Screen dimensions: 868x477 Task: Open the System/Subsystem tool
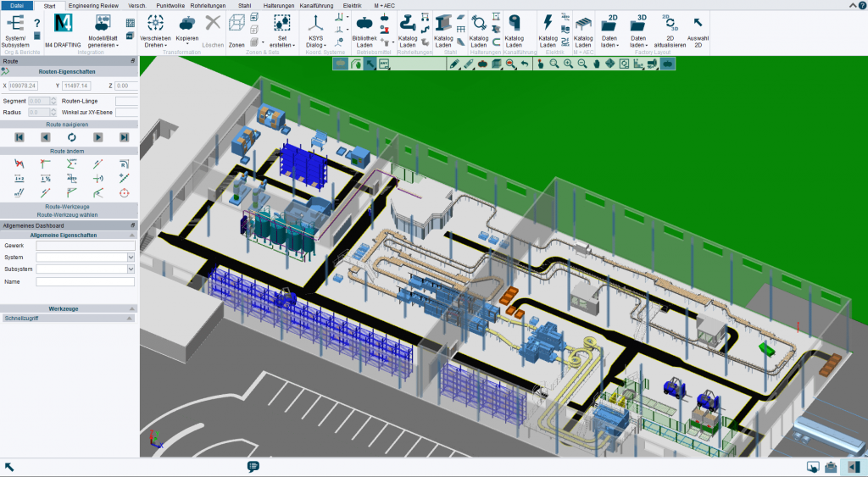tap(15, 31)
